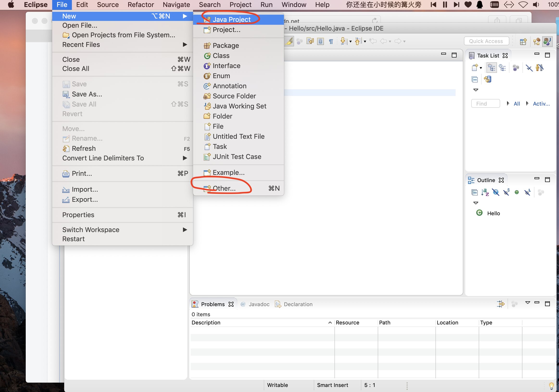Open Next Annotation dropdown arrow
Viewport: 559px width, 392px height.
350,42
